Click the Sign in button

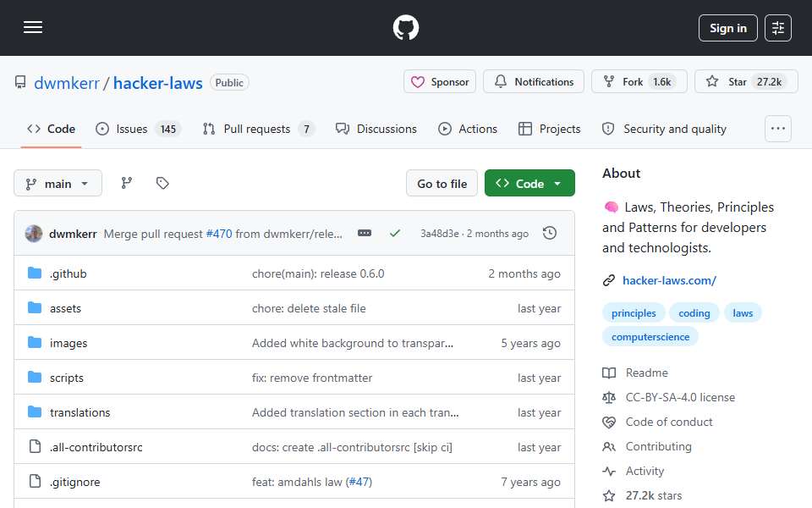point(727,28)
